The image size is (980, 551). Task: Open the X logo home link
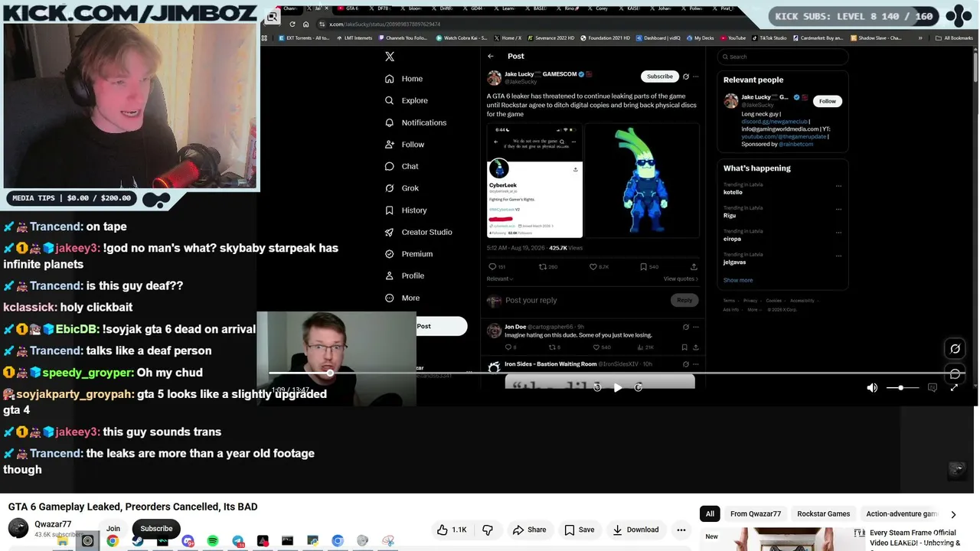(x=390, y=57)
